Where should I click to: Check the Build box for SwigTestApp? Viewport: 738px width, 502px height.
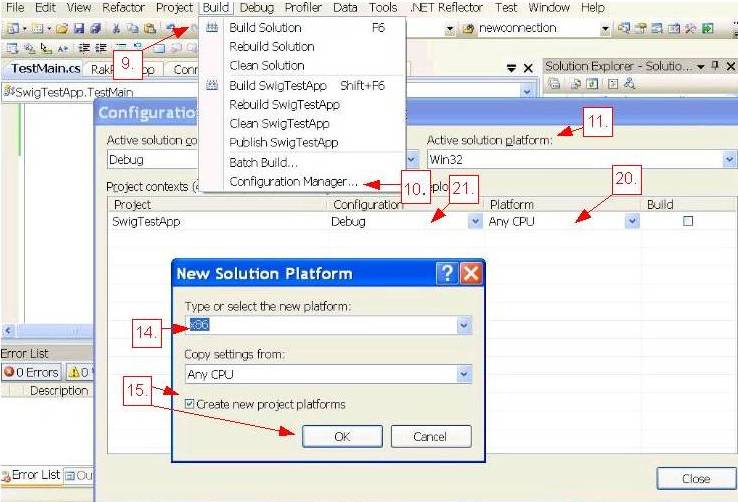[x=687, y=222]
